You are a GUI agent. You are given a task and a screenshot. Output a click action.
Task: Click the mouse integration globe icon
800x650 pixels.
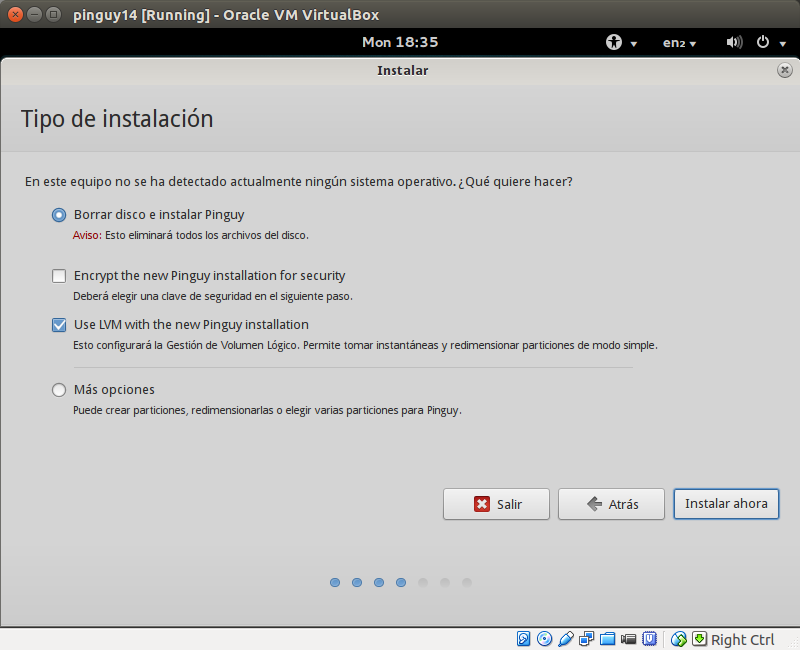[x=679, y=639]
